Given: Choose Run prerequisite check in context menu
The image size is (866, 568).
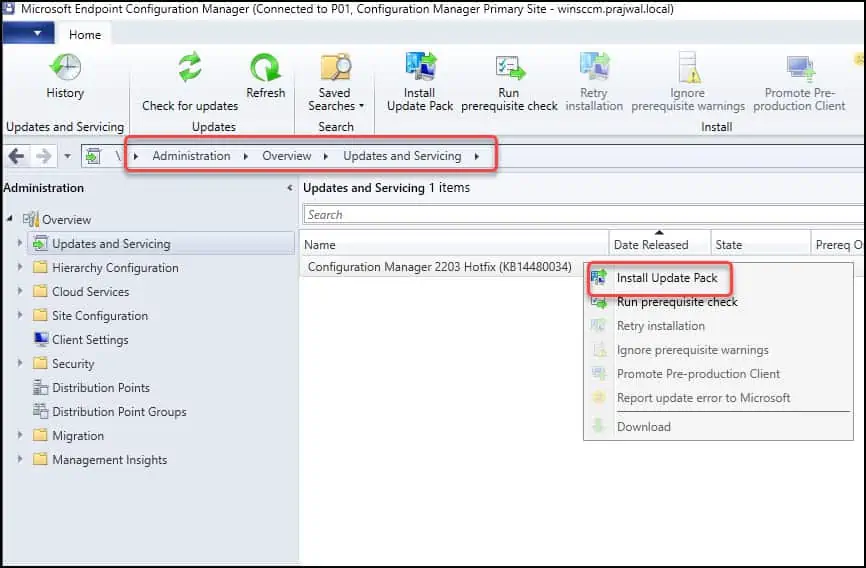Looking at the screenshot, I should (677, 302).
